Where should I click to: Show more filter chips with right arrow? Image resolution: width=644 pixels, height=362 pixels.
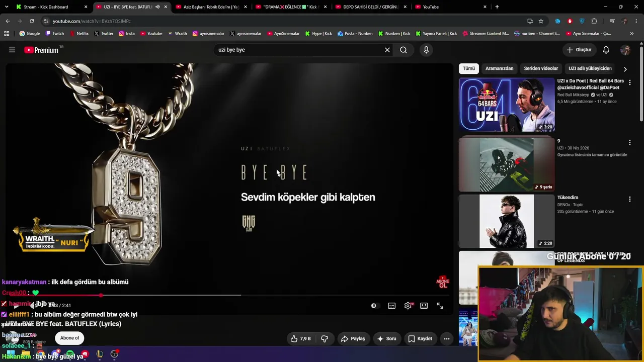625,69
